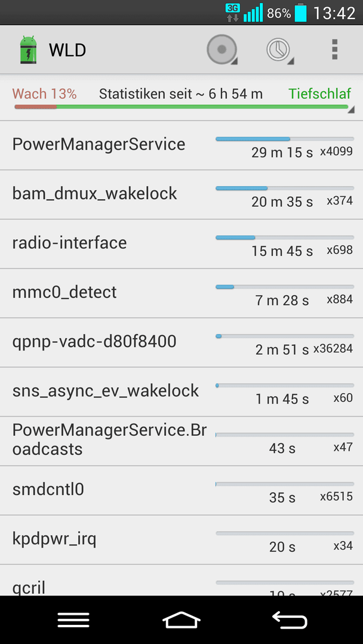This screenshot has width=363, height=644.
Task: Click the PowerManagerService usage progress bar
Action: click(x=284, y=139)
